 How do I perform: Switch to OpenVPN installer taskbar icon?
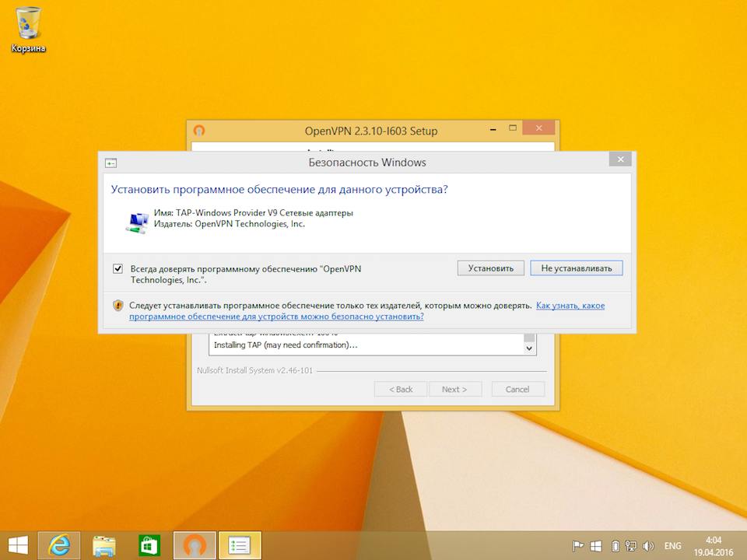(x=195, y=546)
